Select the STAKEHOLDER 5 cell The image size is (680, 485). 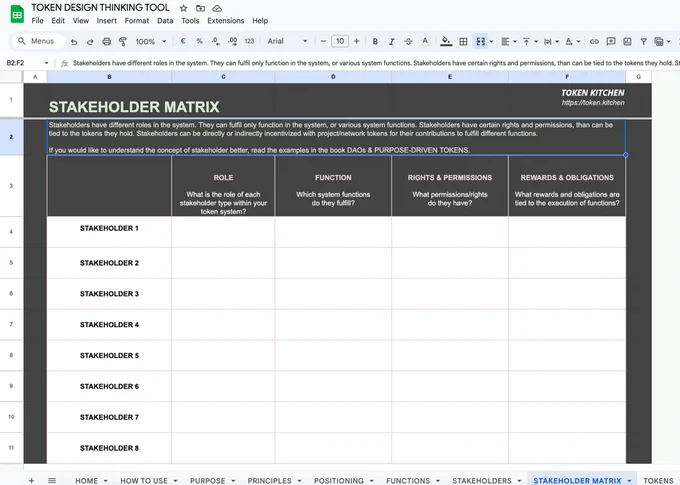(x=109, y=355)
